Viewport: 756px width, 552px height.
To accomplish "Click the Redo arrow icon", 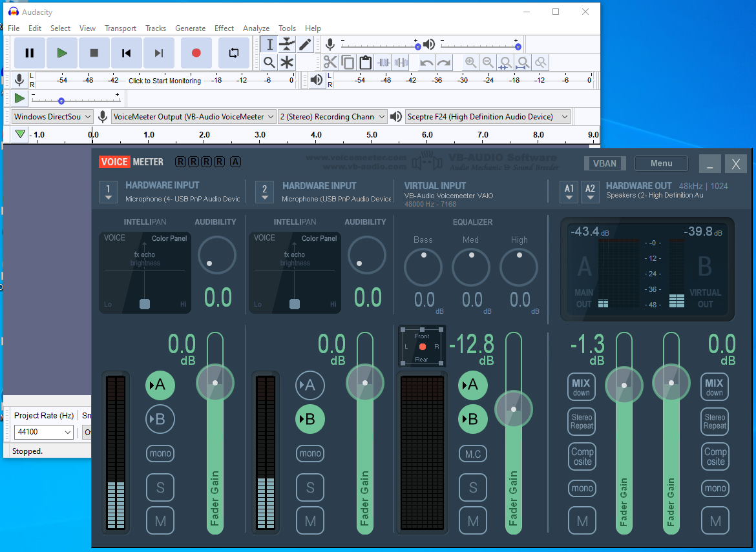I will 443,62.
